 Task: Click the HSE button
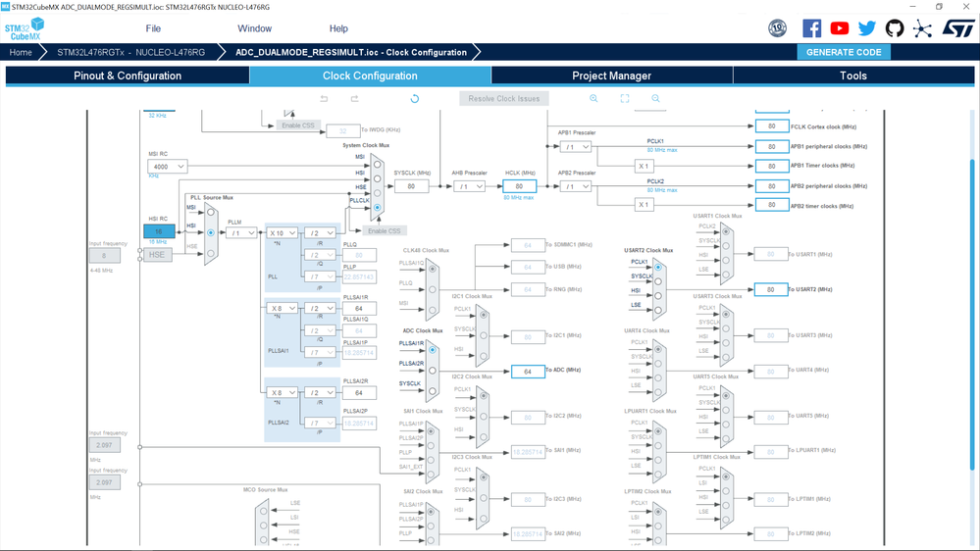(157, 255)
